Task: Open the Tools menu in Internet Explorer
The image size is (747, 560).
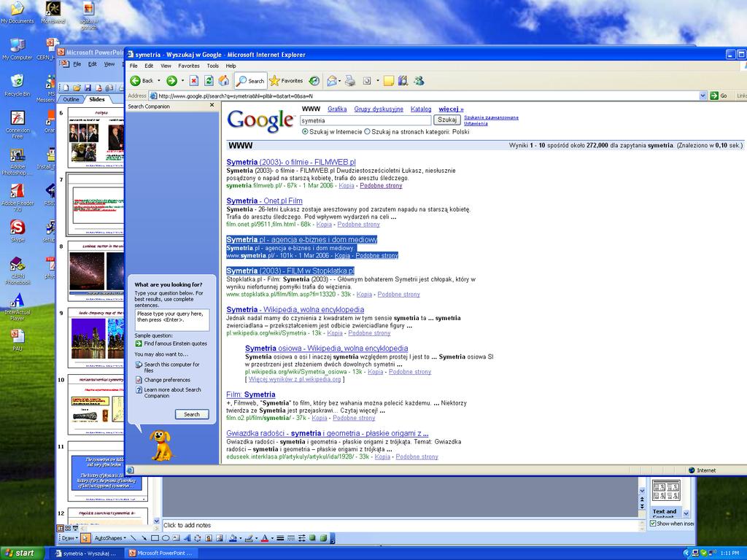Action: (x=212, y=66)
